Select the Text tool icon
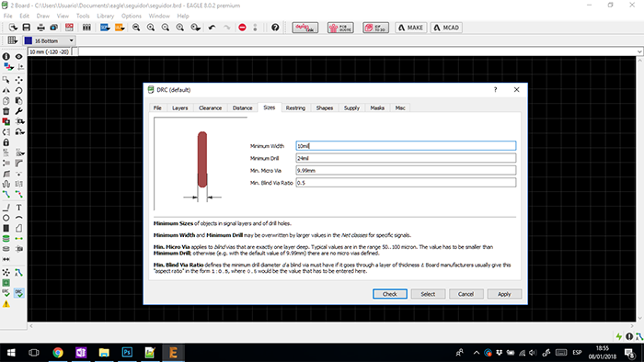The width and height of the screenshot is (644, 362). pos(19,208)
